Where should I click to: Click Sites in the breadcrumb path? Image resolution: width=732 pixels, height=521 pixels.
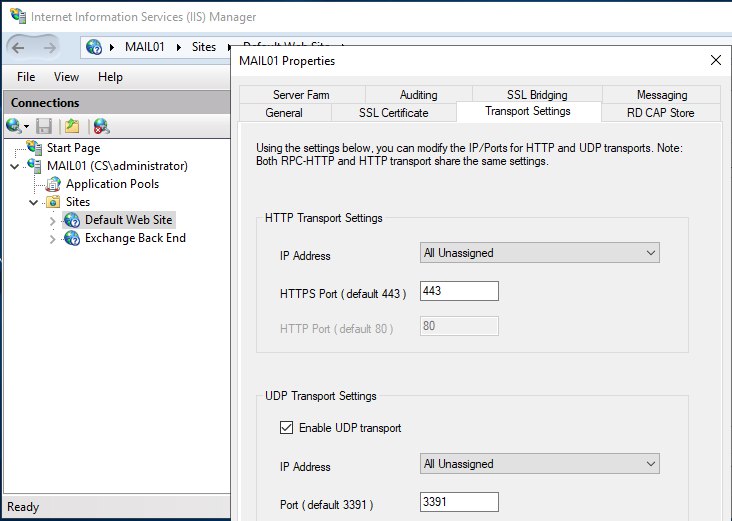point(204,47)
